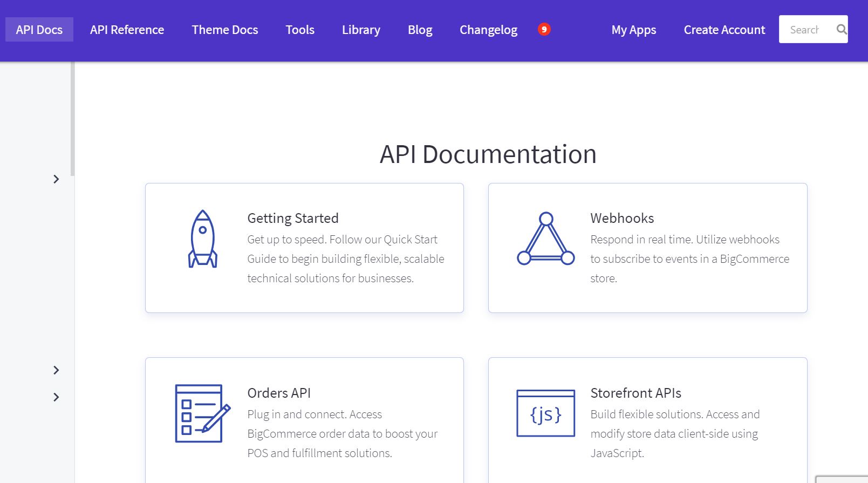This screenshot has width=868, height=483.
Task: Expand the third sidebar chevron
Action: click(x=56, y=397)
